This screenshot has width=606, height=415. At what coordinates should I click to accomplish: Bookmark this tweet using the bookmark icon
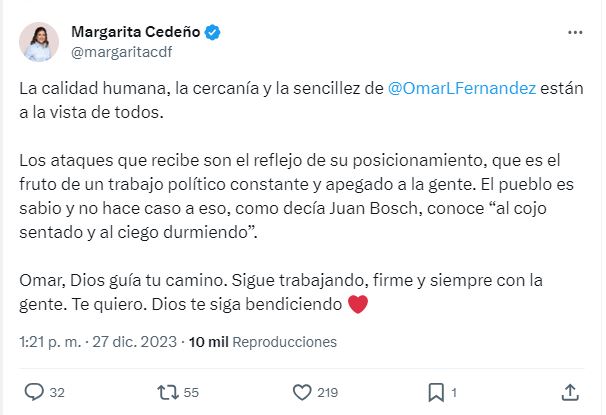tap(436, 391)
